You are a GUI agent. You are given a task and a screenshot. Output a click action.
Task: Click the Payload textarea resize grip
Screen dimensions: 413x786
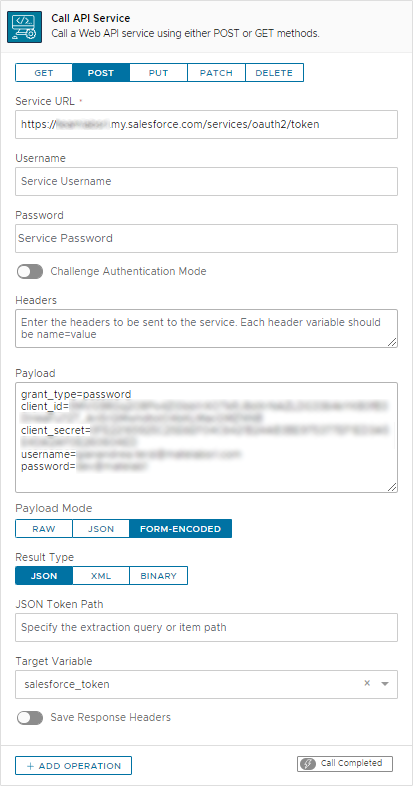[x=391, y=487]
